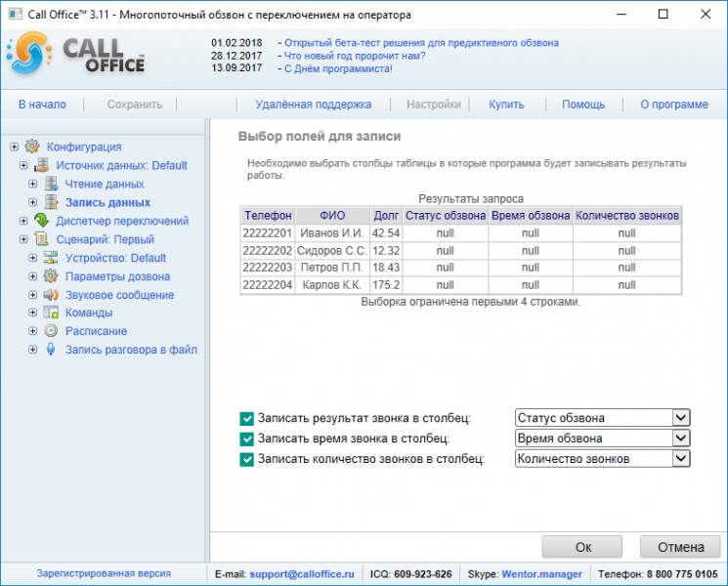This screenshot has height=586, width=728.
Task: Click the Устройство: Default device icon
Action: tap(51, 258)
